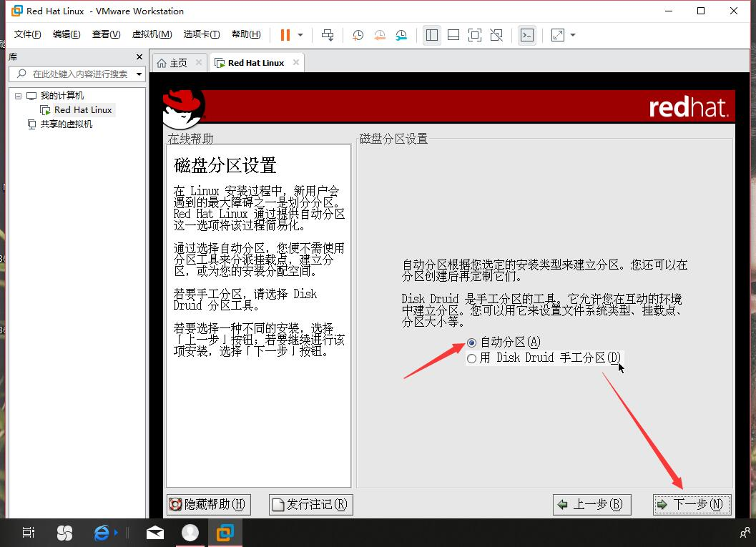Open the pinwheel app on the taskbar
The height and width of the screenshot is (547, 756).
pyautogui.click(x=64, y=533)
